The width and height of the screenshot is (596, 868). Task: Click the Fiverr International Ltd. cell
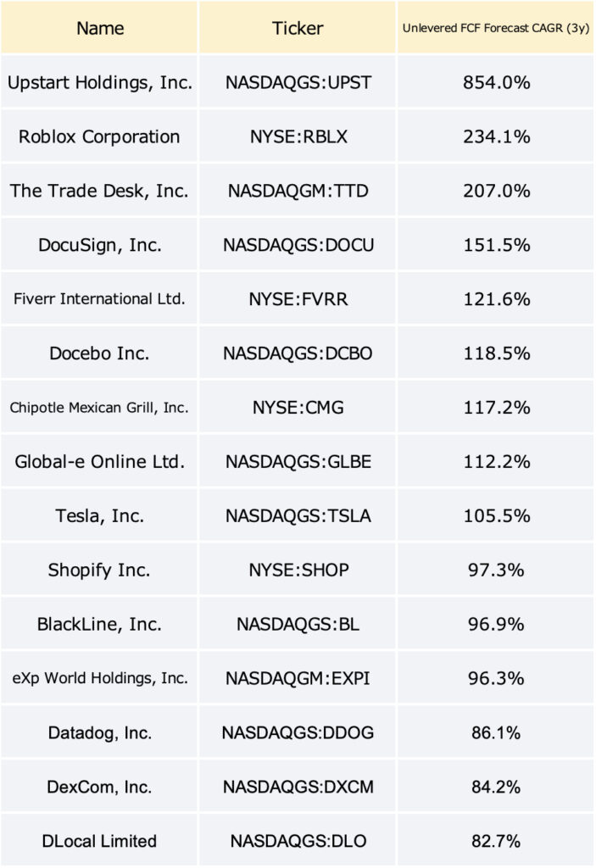(99, 299)
